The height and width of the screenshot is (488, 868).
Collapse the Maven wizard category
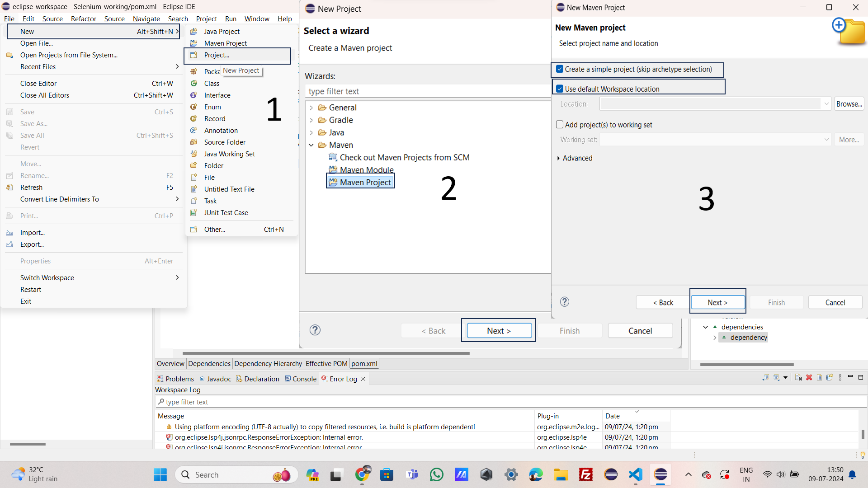pos(311,145)
